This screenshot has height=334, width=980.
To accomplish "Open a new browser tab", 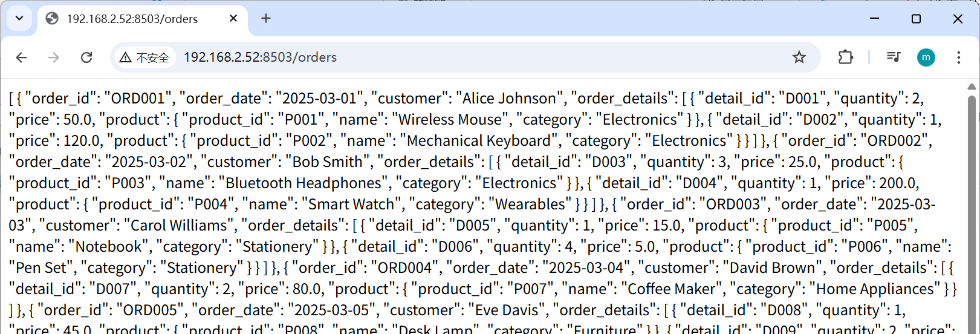I will point(265,19).
